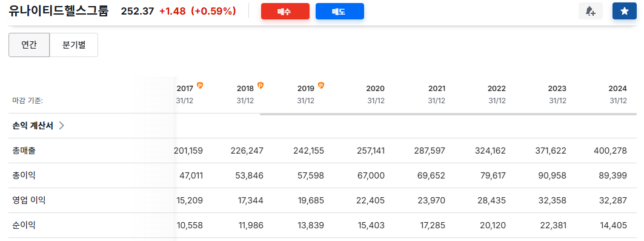644x241 pixels.
Task: Add a price alert with bell icon
Action: 590,11
